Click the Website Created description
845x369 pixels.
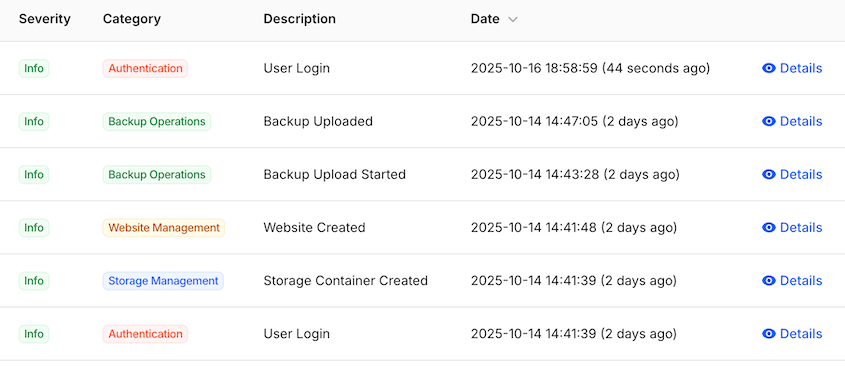click(x=314, y=227)
